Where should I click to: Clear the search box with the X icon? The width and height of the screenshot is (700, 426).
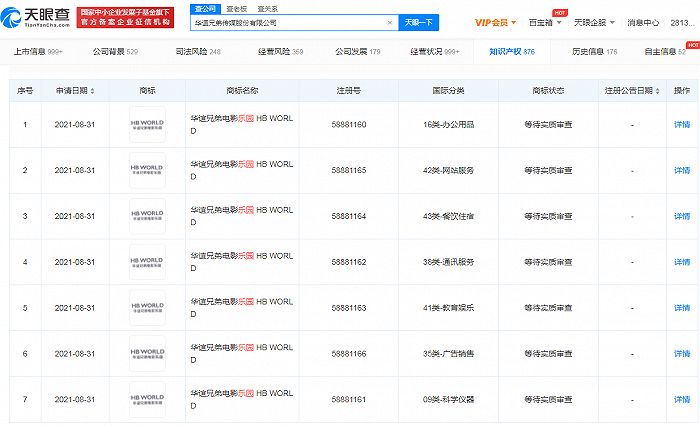point(389,22)
